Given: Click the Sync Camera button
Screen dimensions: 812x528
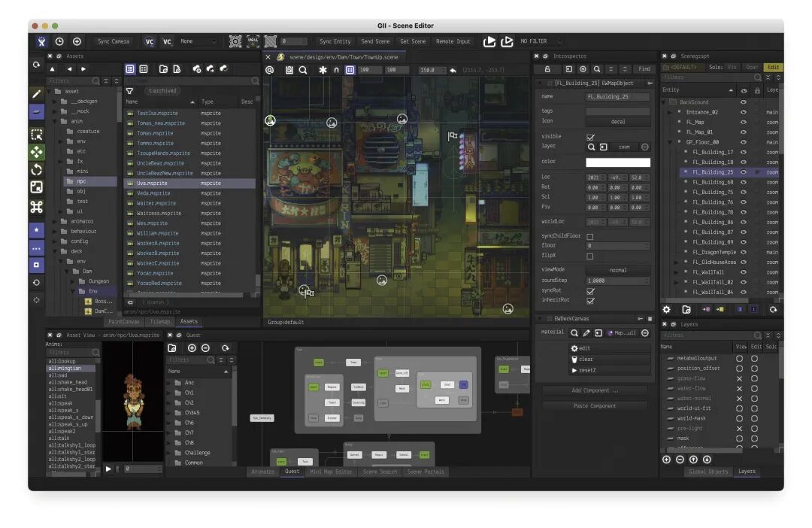Looking at the screenshot, I should (114, 41).
